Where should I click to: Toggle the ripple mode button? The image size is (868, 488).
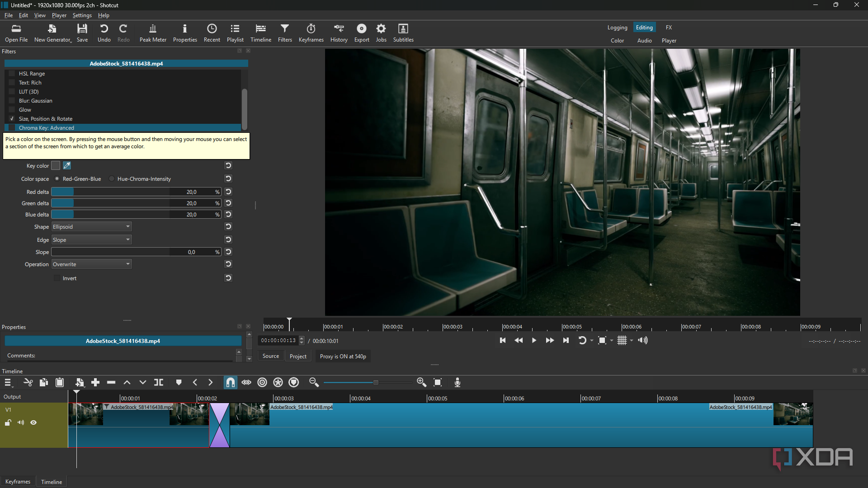point(262,383)
